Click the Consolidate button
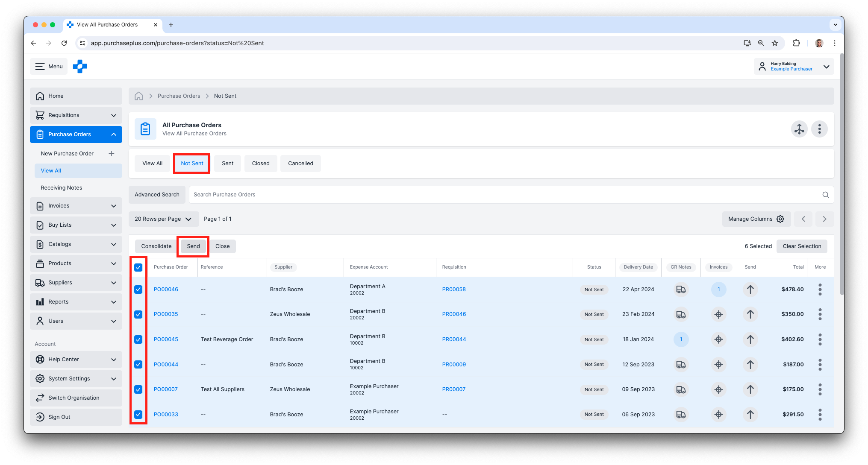868x465 pixels. pyautogui.click(x=156, y=246)
